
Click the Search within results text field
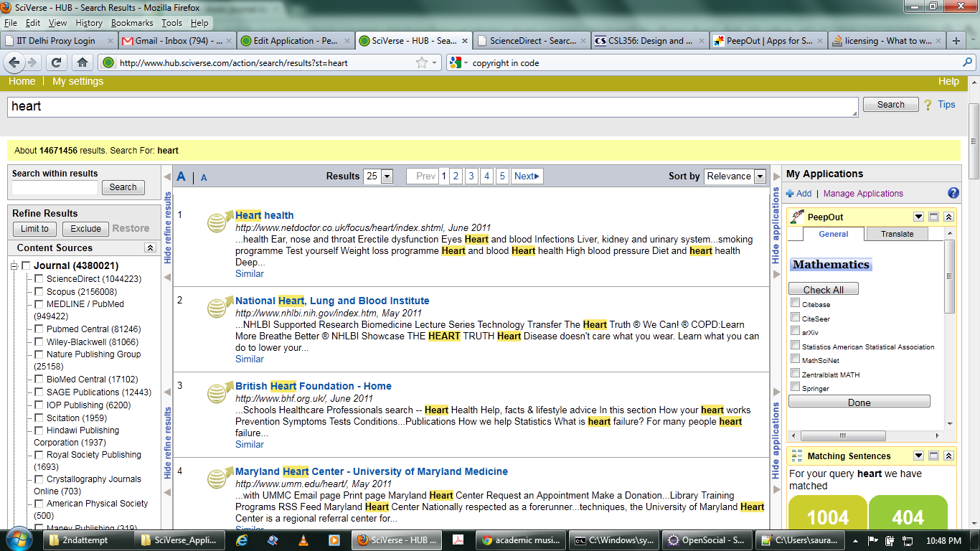coord(55,187)
